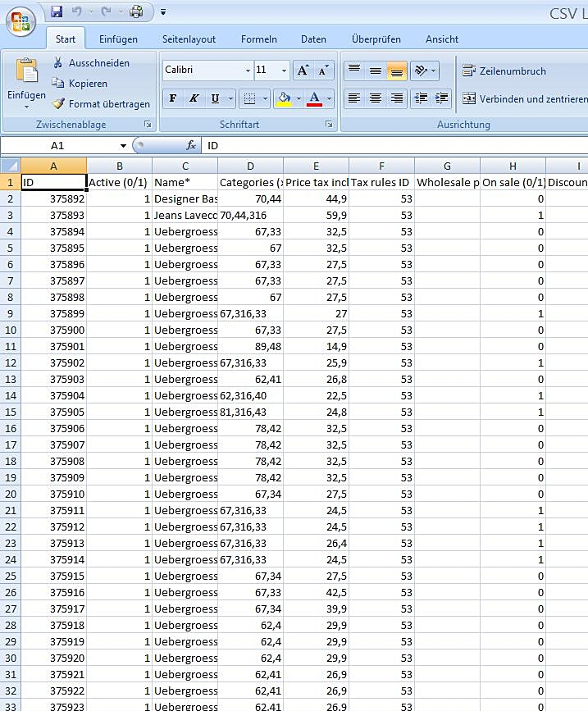Image resolution: width=588 pixels, height=711 pixels.
Task: Open the Seitenlayout ribbon tab
Action: tap(189, 39)
